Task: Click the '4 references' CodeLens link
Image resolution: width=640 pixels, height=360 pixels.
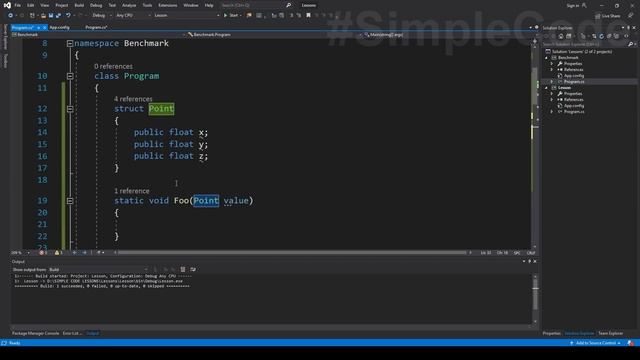Action: coord(133,99)
